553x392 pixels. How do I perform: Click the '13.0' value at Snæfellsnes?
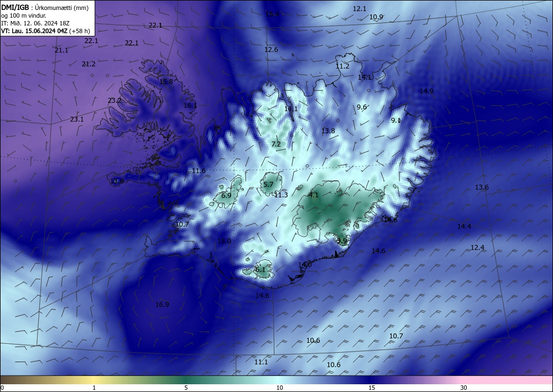tap(117, 181)
